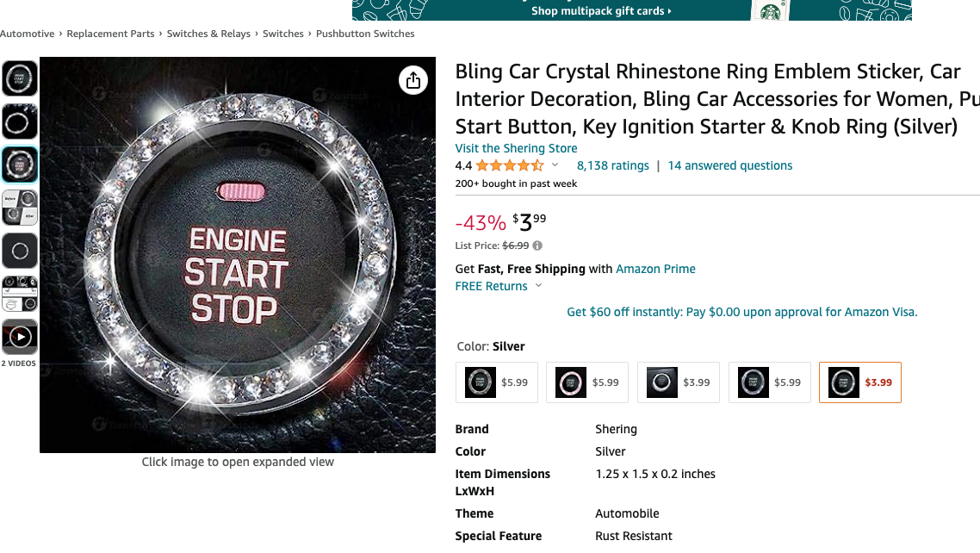Image resolution: width=980 pixels, height=553 pixels.
Task: Select the highlighted Silver $3.99 swatch
Action: click(x=860, y=382)
